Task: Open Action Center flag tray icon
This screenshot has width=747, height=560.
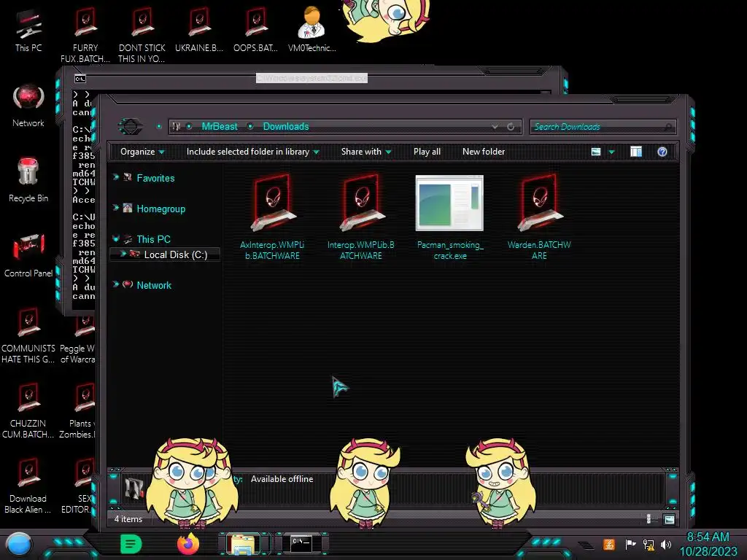Action: point(630,544)
